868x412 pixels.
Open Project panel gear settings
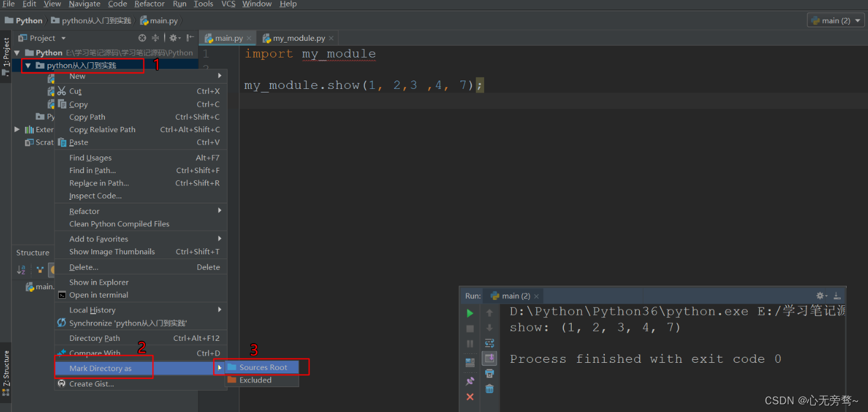point(174,38)
